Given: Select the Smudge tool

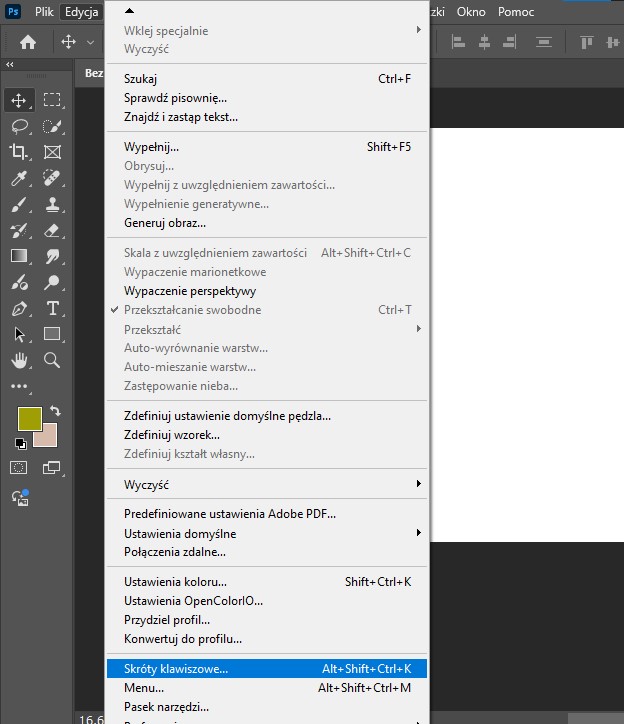Looking at the screenshot, I should (x=52, y=256).
